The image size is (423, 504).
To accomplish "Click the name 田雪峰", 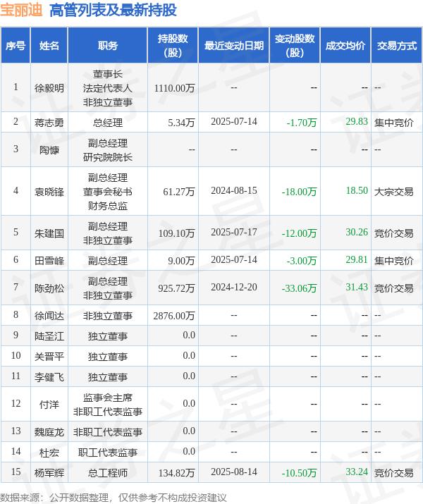I will [x=49, y=261].
